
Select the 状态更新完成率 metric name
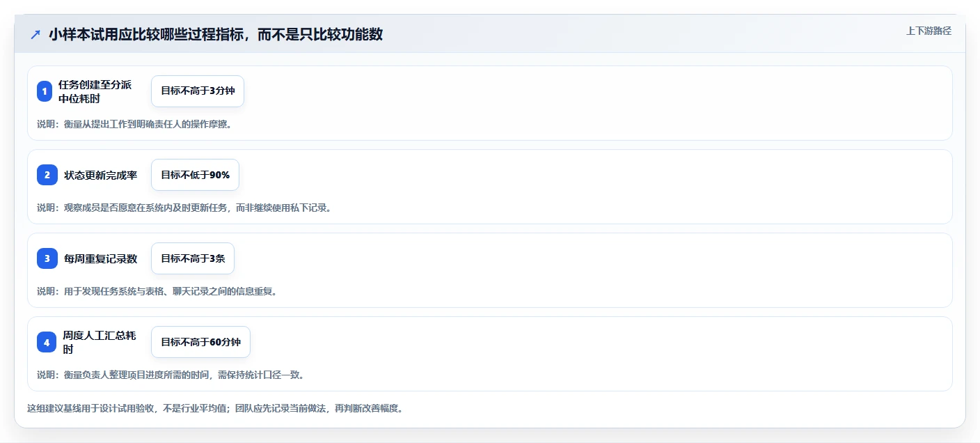(x=101, y=175)
